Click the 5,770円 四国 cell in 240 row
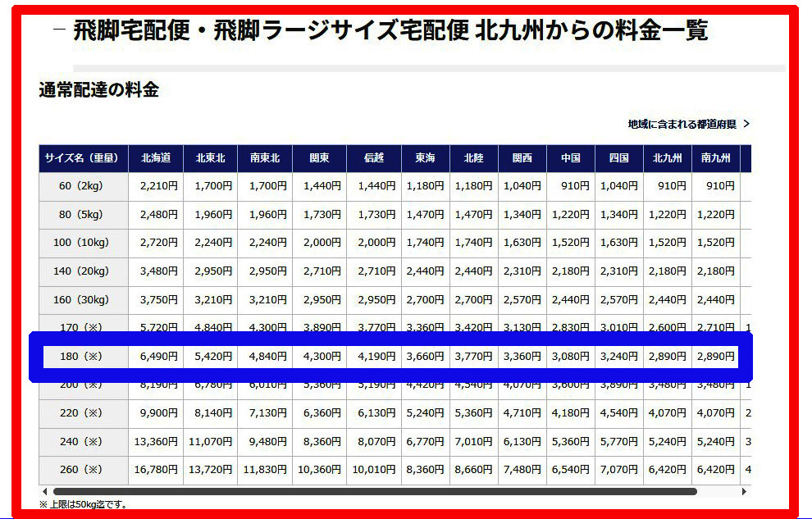Screen dimensions: 812x519 click(x=618, y=442)
